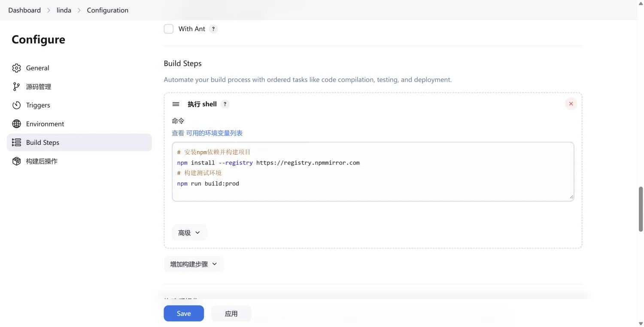Viewport: 644px width, 327px height.
Task: Navigate to Dashboard via breadcrumb
Action: [x=24, y=10]
